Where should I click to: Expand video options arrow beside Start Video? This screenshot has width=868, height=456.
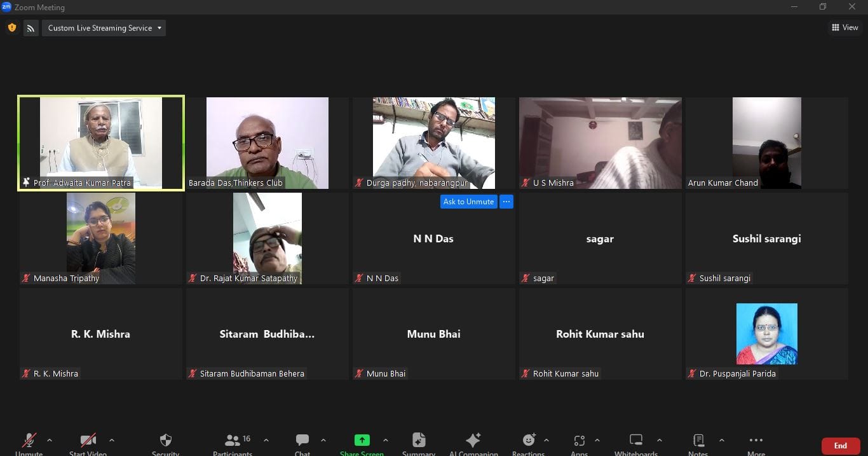pyautogui.click(x=112, y=440)
